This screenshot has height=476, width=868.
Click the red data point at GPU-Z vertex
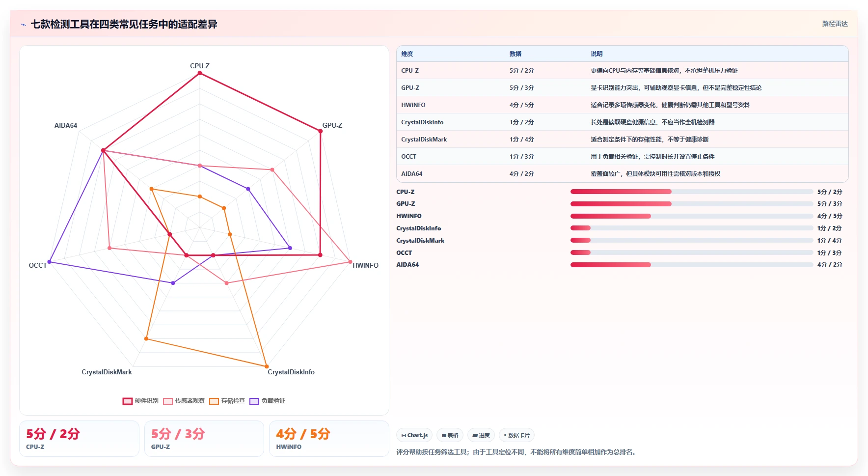click(321, 131)
